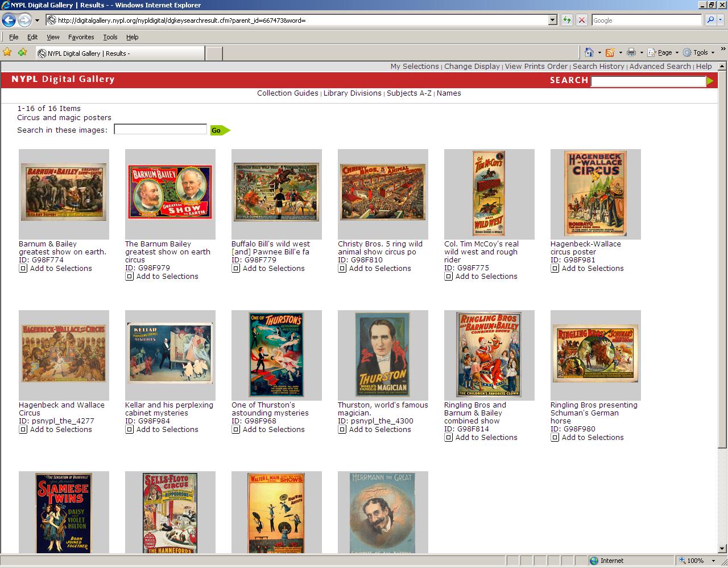
Task: Click the Refresh page icon
Action: pyautogui.click(x=567, y=20)
